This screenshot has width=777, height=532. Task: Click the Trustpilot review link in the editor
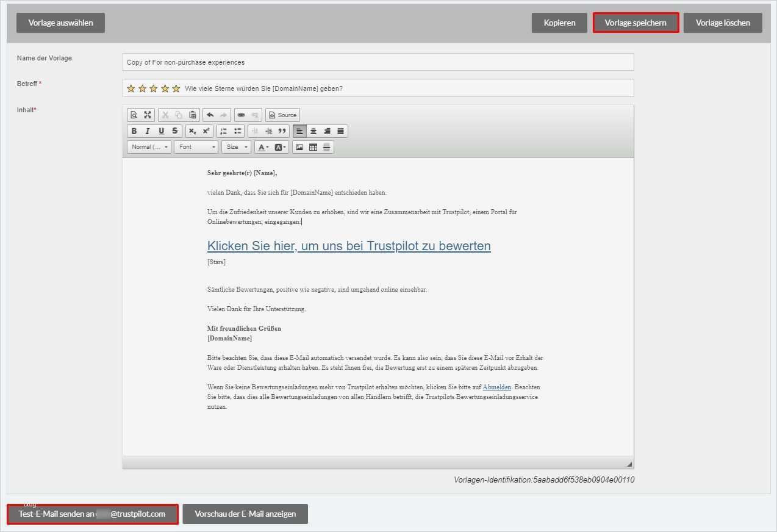(349, 246)
